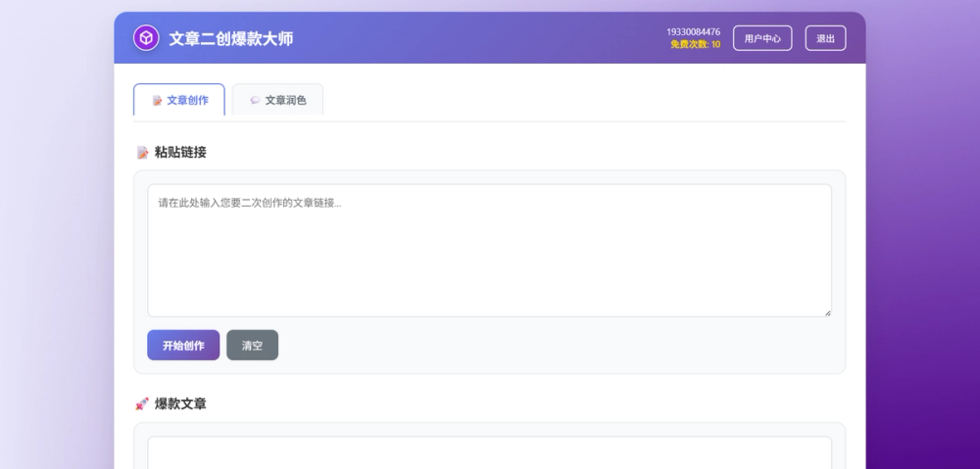Click the purple cube logo icon
This screenshot has height=469, width=980.
click(146, 38)
